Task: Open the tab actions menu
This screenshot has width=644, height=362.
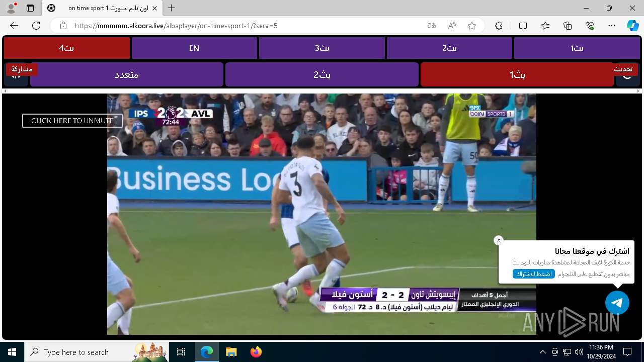Action: point(30,8)
